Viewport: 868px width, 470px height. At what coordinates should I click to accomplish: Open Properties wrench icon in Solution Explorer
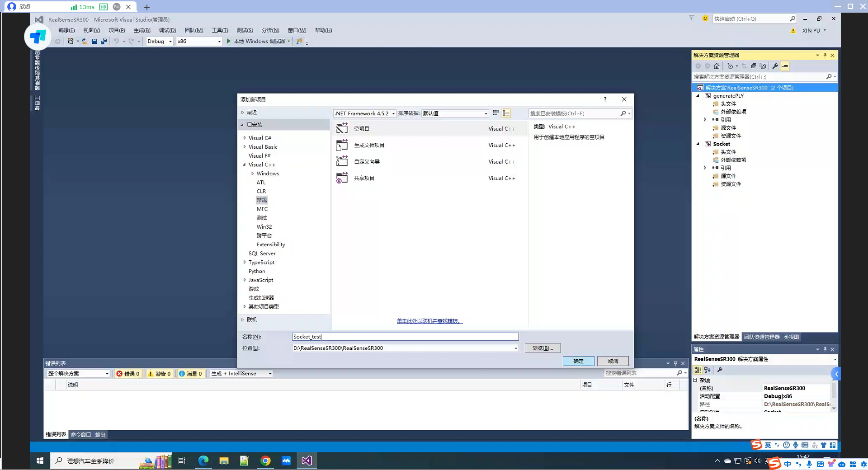click(775, 66)
